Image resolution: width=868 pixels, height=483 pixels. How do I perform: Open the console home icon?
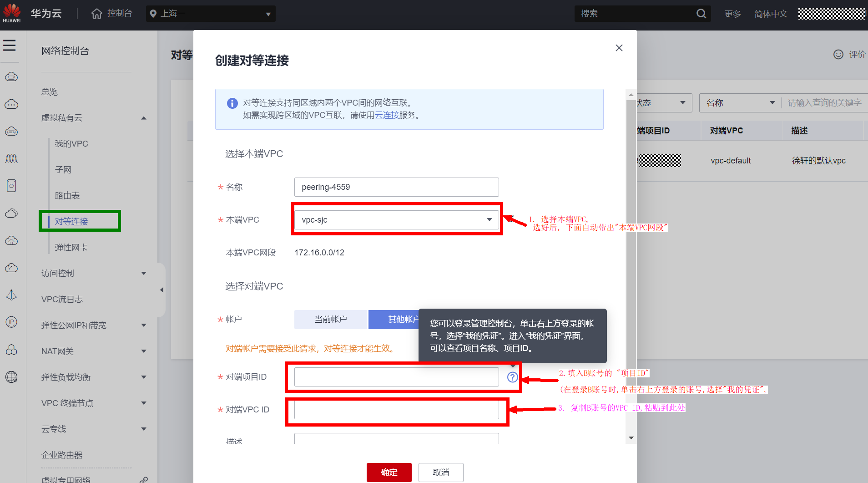(96, 14)
